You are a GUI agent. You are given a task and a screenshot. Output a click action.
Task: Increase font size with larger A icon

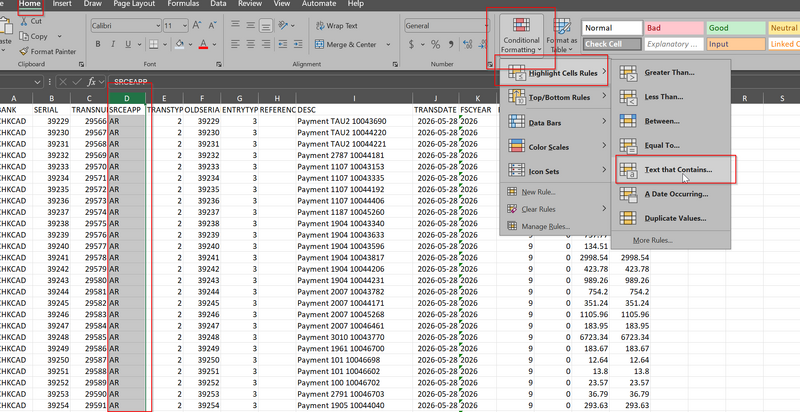[197, 25]
